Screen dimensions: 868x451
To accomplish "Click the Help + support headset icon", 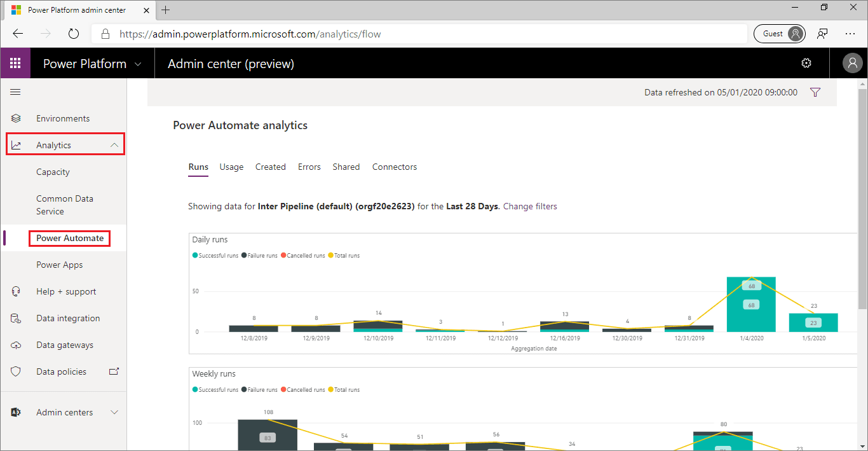I will click(16, 292).
